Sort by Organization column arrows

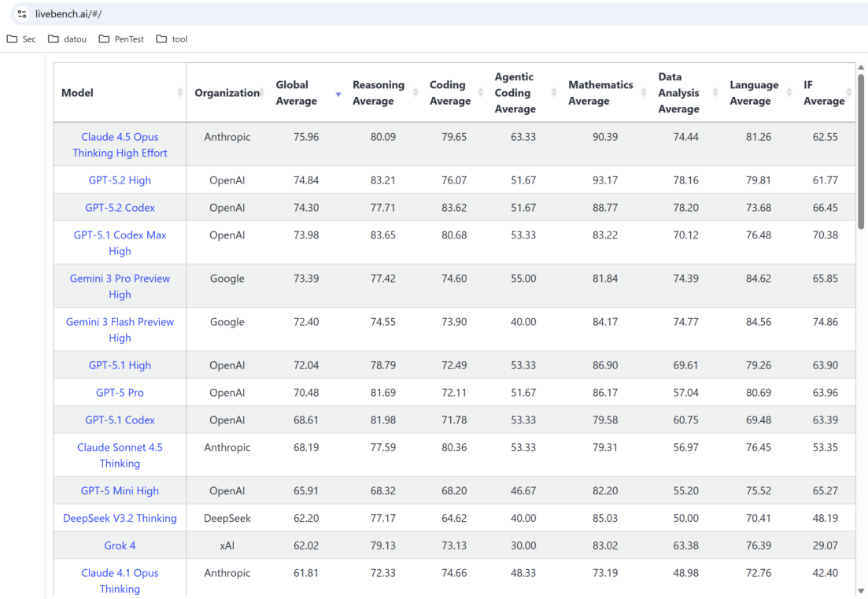click(x=262, y=92)
